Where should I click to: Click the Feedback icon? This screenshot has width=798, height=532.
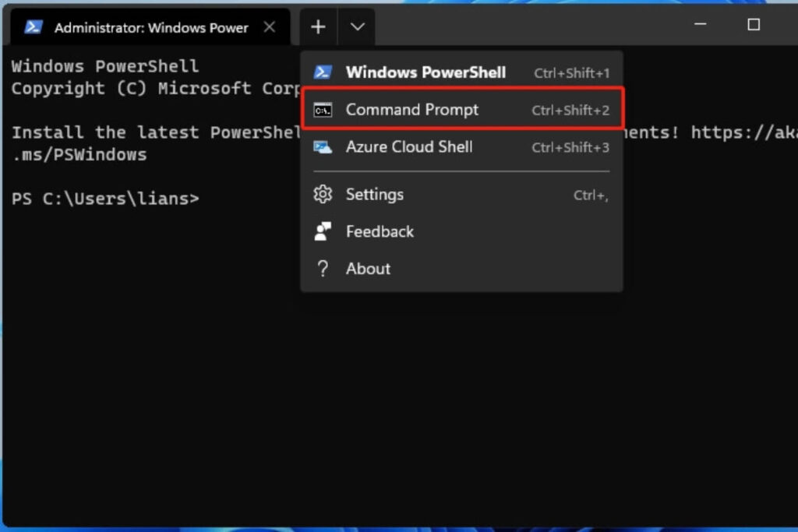pyautogui.click(x=322, y=231)
